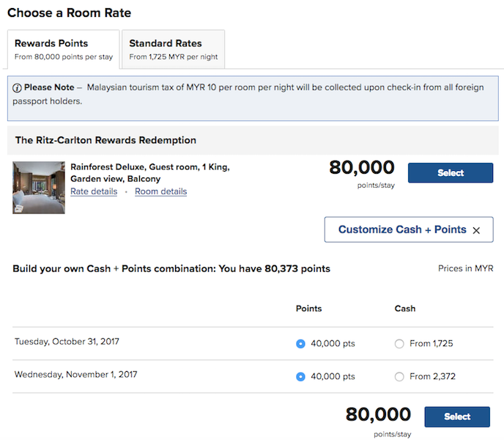
Task: Switch to the Standard Rates tab
Action: point(173,49)
